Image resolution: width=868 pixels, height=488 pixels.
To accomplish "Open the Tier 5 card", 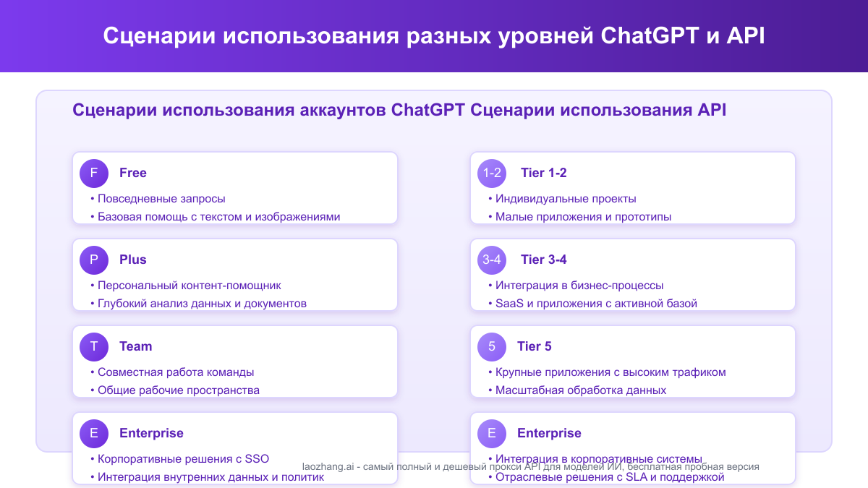I will click(x=633, y=361).
